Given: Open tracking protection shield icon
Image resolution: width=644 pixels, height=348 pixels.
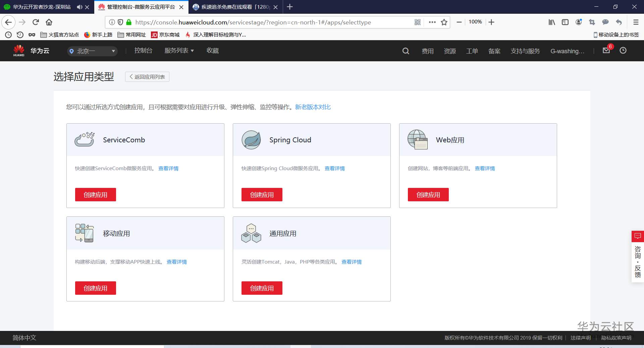Looking at the screenshot, I should click(120, 22).
